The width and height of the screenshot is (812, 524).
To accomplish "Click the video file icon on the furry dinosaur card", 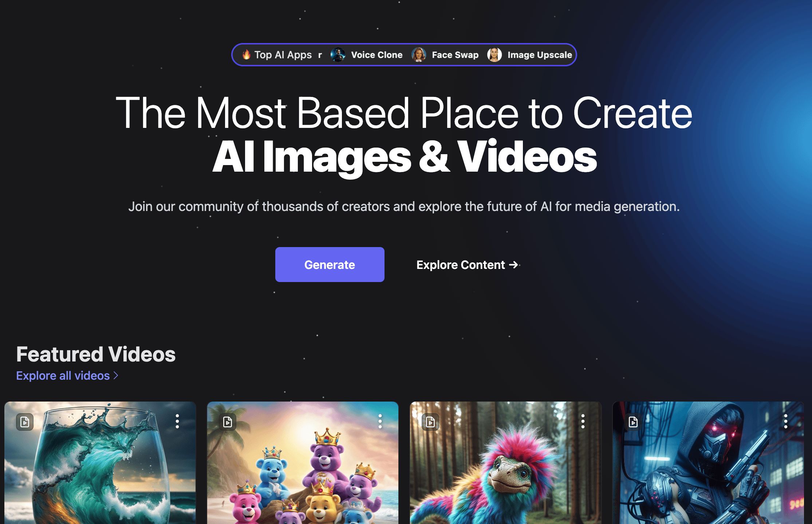I will [430, 422].
